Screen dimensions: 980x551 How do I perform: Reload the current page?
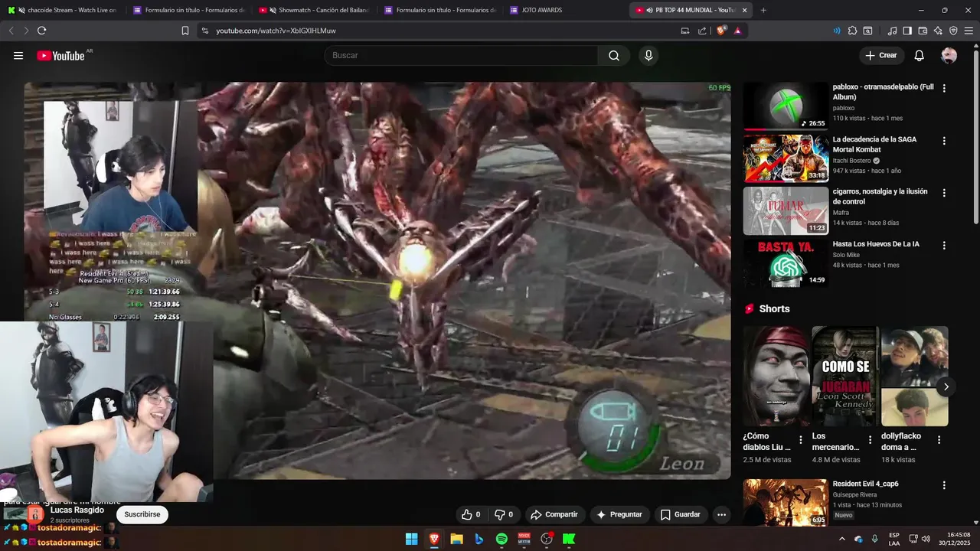[x=41, y=31]
